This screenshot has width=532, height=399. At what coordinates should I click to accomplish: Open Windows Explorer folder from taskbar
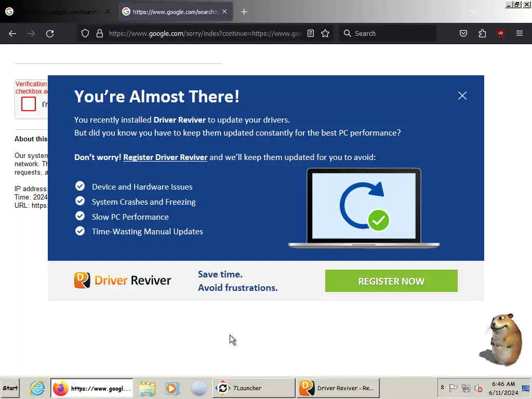147,389
